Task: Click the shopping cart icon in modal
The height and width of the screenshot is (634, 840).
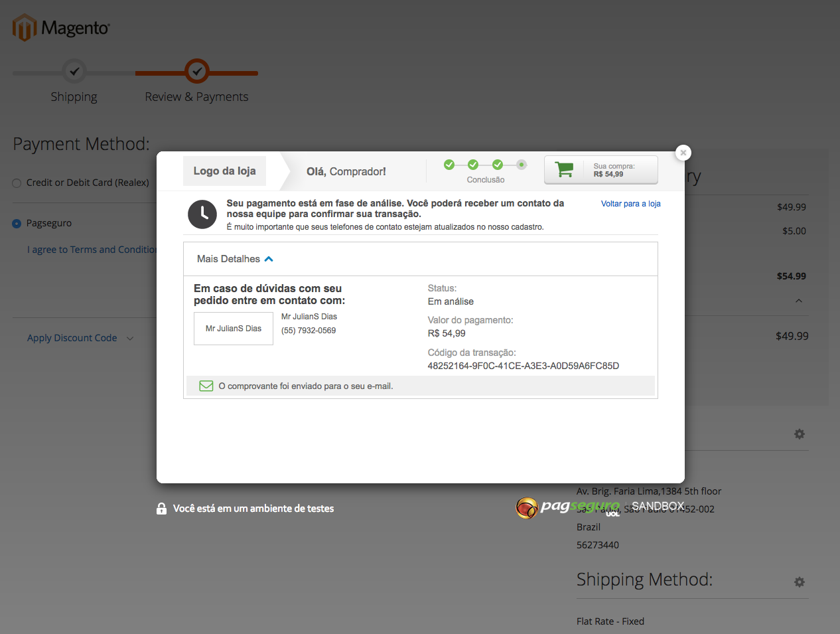Action: (x=564, y=170)
